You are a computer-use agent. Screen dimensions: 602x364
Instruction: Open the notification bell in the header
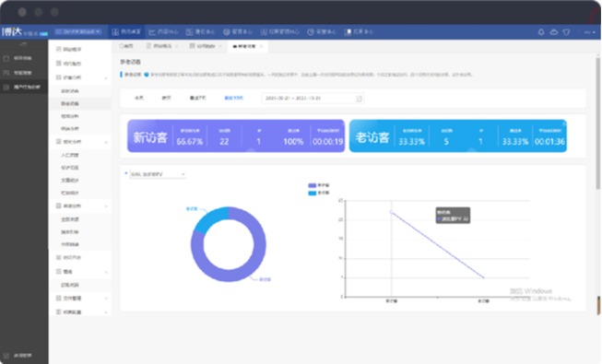541,32
